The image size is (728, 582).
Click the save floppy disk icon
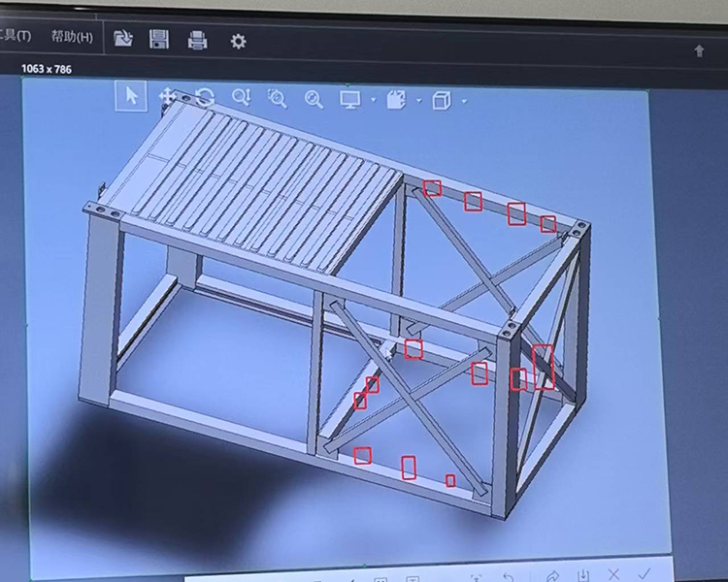pyautogui.click(x=159, y=39)
